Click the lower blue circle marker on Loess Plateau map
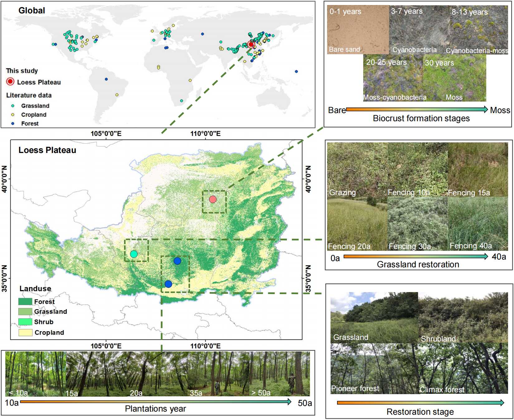 168,284
